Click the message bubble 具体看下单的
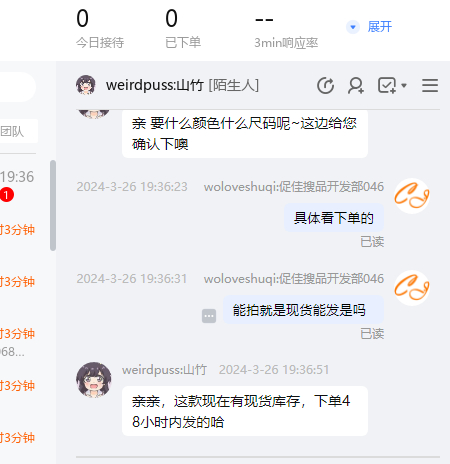This screenshot has height=464, width=450. pyautogui.click(x=334, y=218)
